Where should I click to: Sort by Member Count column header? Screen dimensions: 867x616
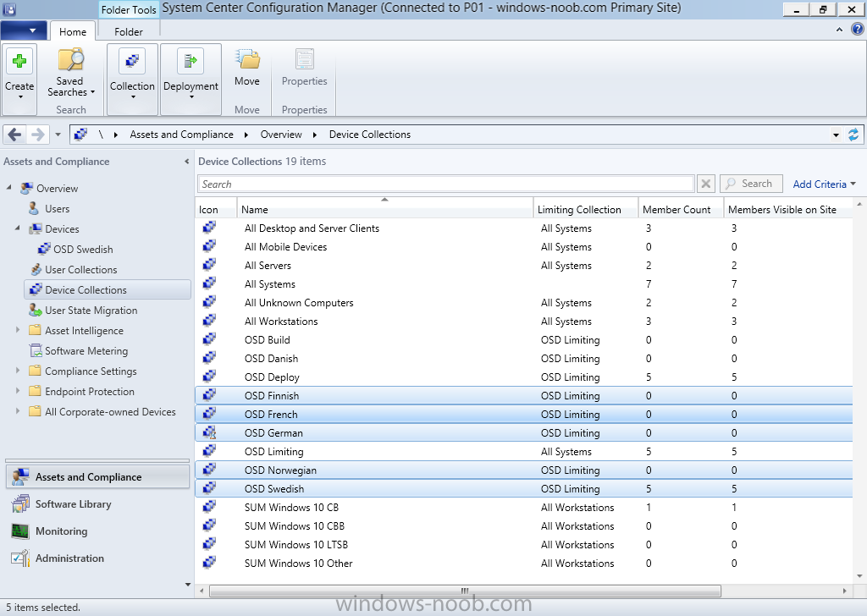682,209
